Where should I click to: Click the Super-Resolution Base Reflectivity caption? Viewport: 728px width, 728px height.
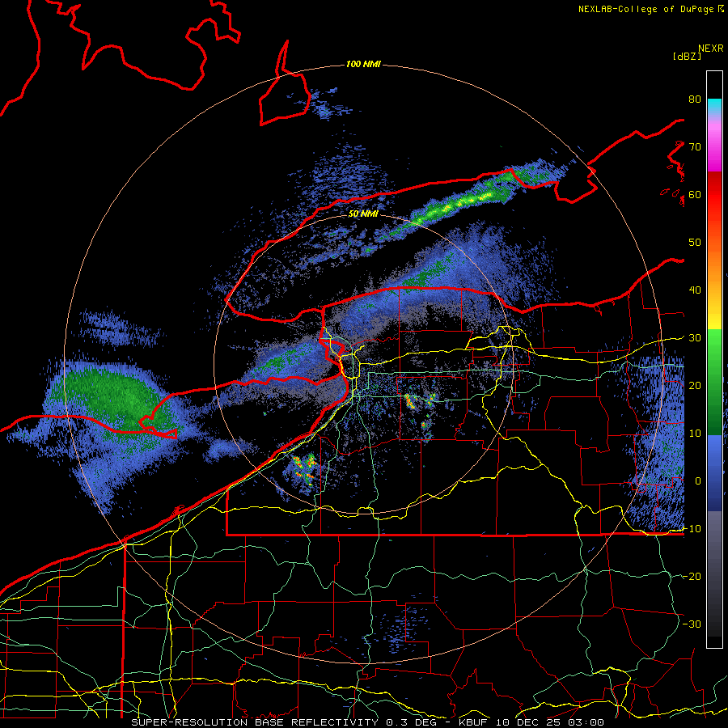367,722
